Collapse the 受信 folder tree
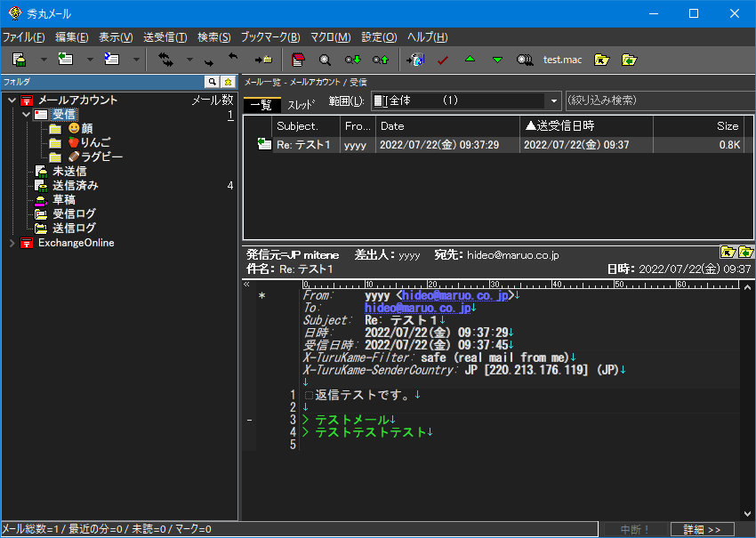 pos(27,114)
